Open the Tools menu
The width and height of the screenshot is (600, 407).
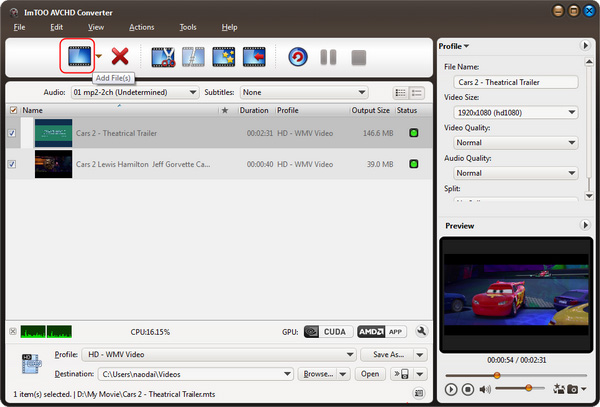188,27
